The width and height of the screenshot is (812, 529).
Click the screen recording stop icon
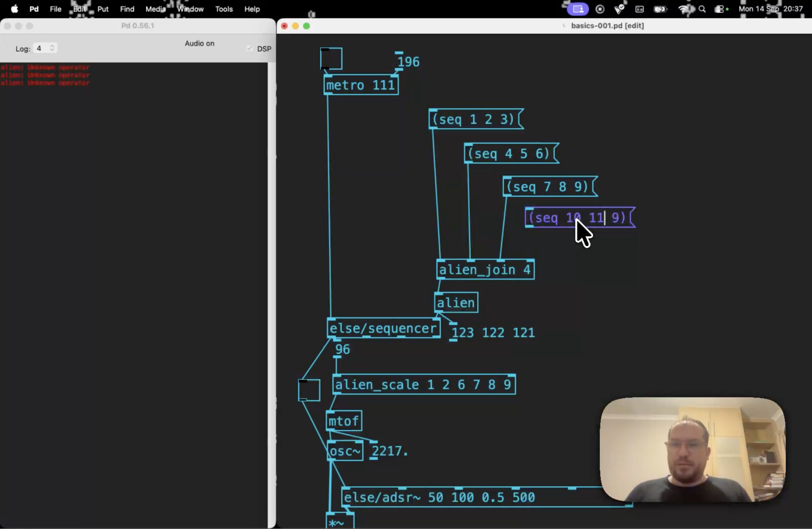tap(600, 9)
